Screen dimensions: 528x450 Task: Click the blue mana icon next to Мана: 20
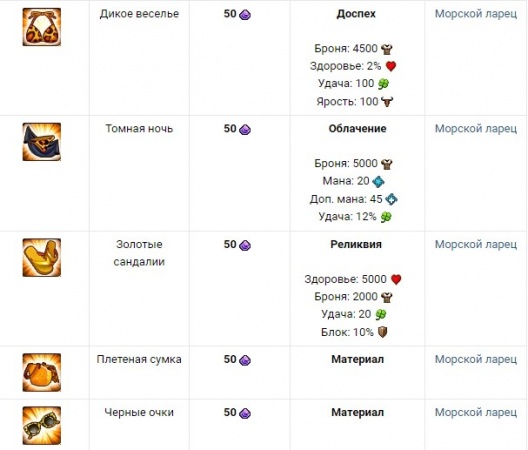coord(378,182)
